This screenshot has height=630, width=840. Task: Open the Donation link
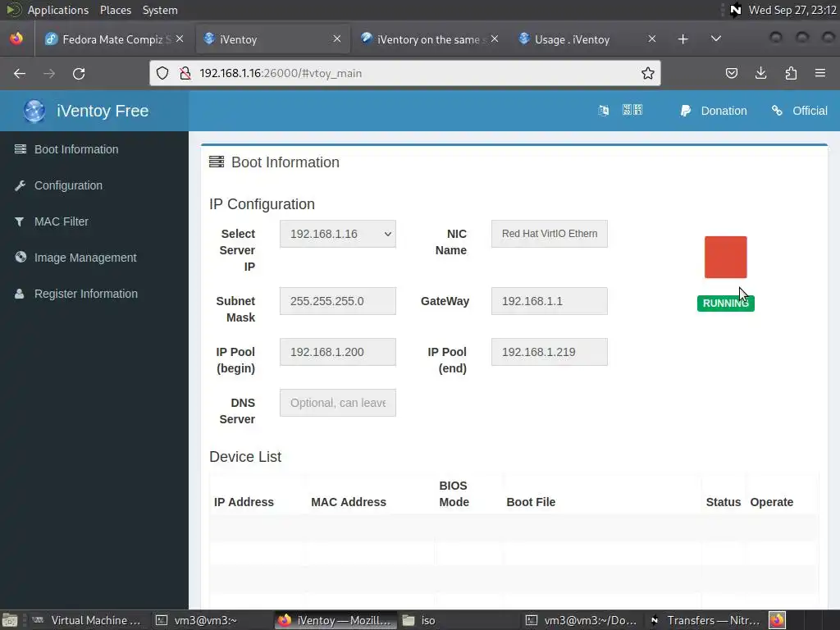click(x=714, y=111)
